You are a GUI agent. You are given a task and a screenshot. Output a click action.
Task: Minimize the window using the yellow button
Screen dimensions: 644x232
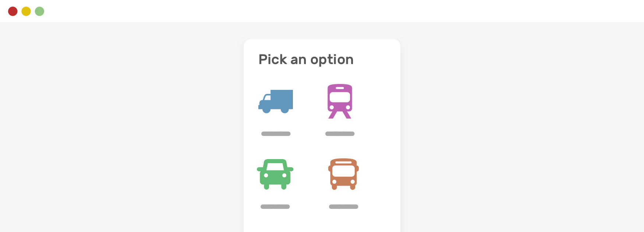point(26,11)
